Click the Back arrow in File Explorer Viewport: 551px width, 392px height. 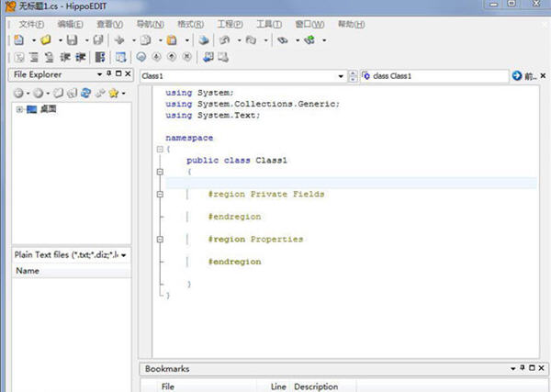click(x=17, y=93)
